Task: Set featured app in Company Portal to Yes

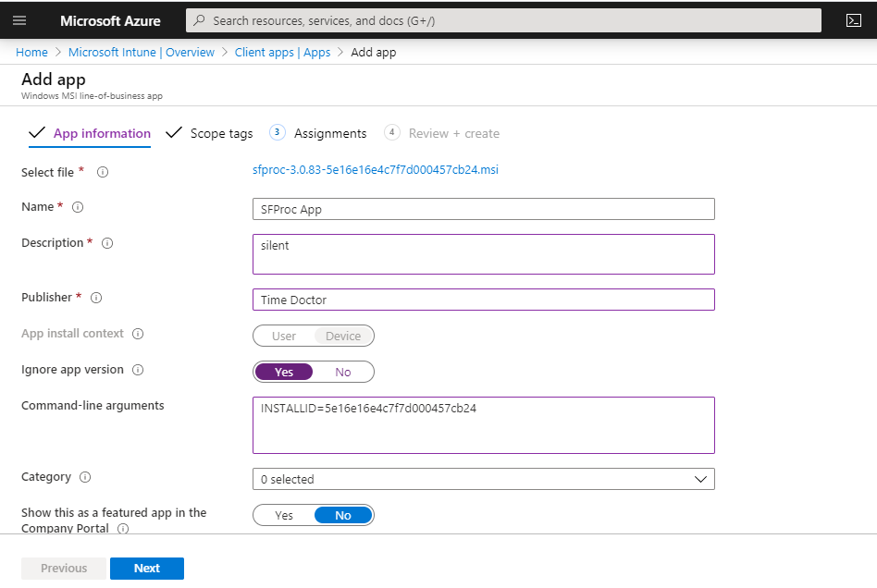Action: pos(284,515)
